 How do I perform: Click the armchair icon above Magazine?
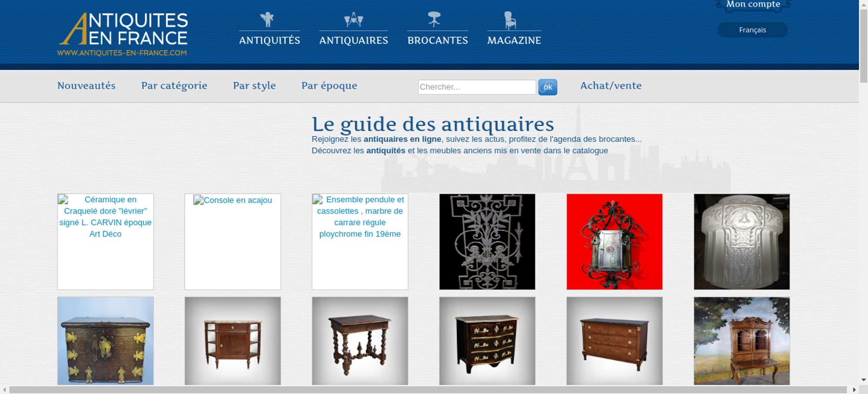[x=510, y=20]
